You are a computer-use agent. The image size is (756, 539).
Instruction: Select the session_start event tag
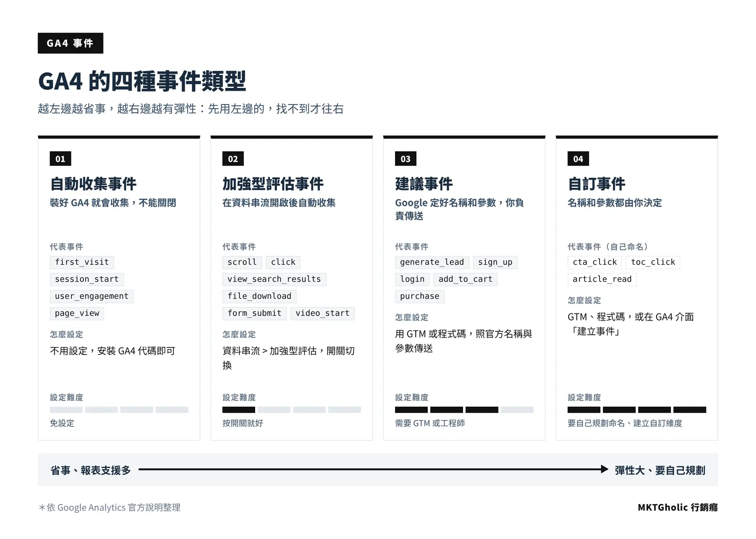pos(87,279)
